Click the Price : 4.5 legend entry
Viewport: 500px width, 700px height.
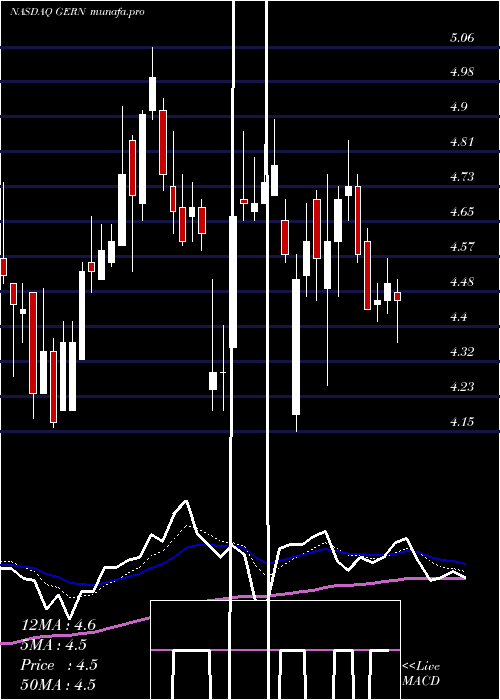(59, 665)
